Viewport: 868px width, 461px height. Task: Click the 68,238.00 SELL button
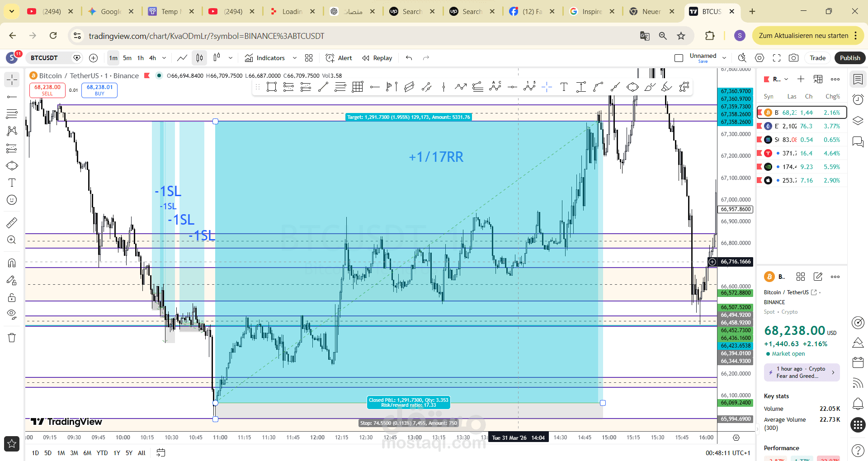coord(47,90)
